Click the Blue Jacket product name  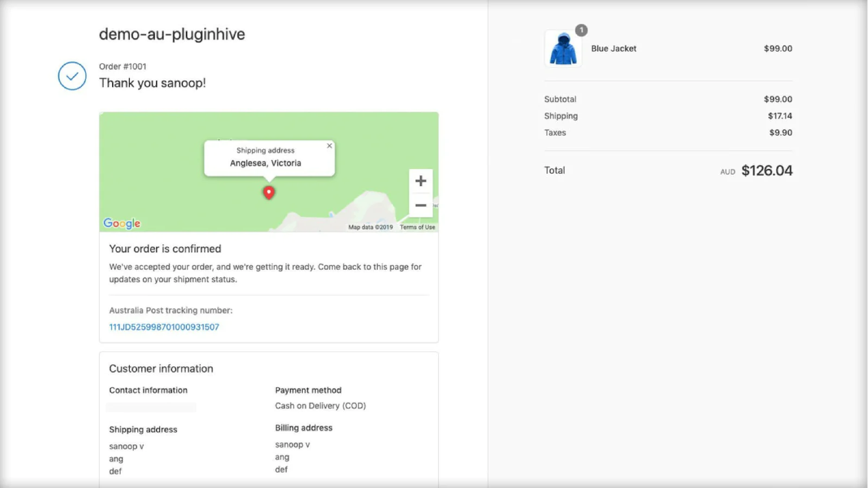tap(614, 48)
